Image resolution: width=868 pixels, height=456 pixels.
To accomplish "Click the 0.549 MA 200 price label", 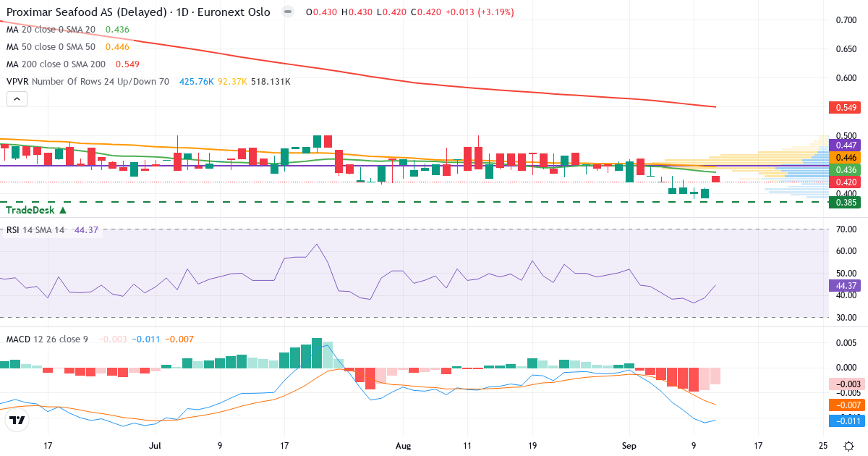I will (846, 108).
